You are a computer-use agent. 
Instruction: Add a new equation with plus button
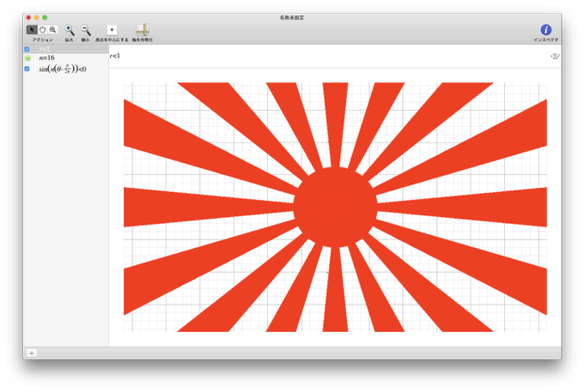tap(32, 353)
